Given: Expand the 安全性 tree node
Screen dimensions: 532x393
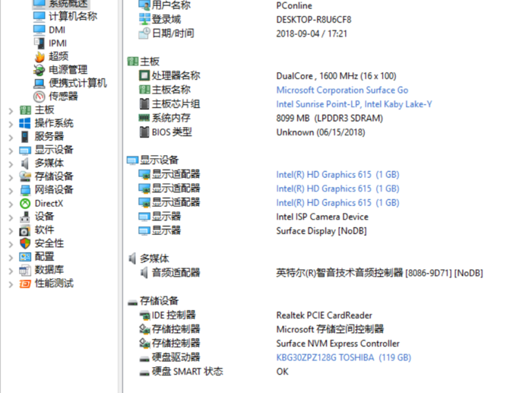Looking at the screenshot, I should 11,244.
